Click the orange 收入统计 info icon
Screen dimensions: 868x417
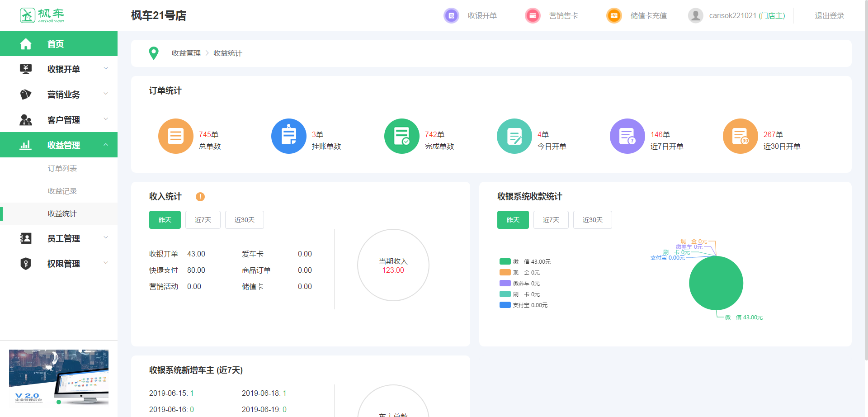click(x=200, y=197)
